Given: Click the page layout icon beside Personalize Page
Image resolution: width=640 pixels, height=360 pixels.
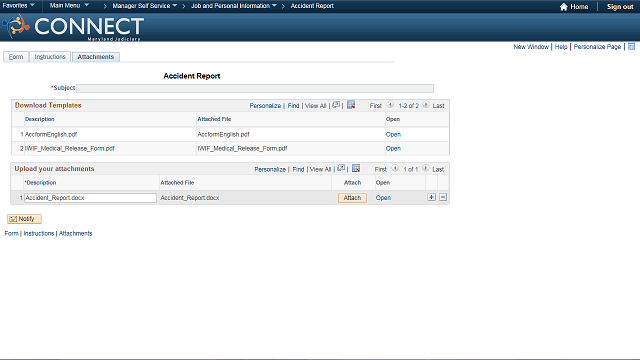Looking at the screenshot, I should pyautogui.click(x=631, y=47).
